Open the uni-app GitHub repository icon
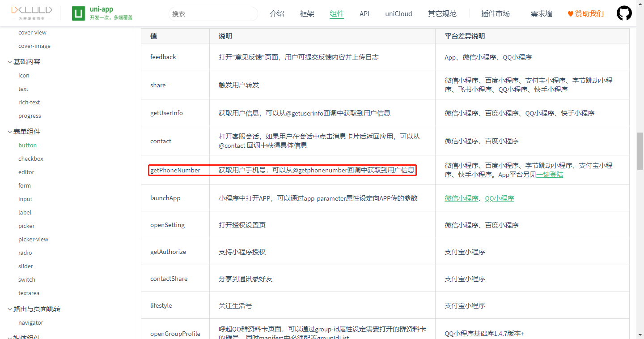The height and width of the screenshot is (339, 644). tap(624, 13)
